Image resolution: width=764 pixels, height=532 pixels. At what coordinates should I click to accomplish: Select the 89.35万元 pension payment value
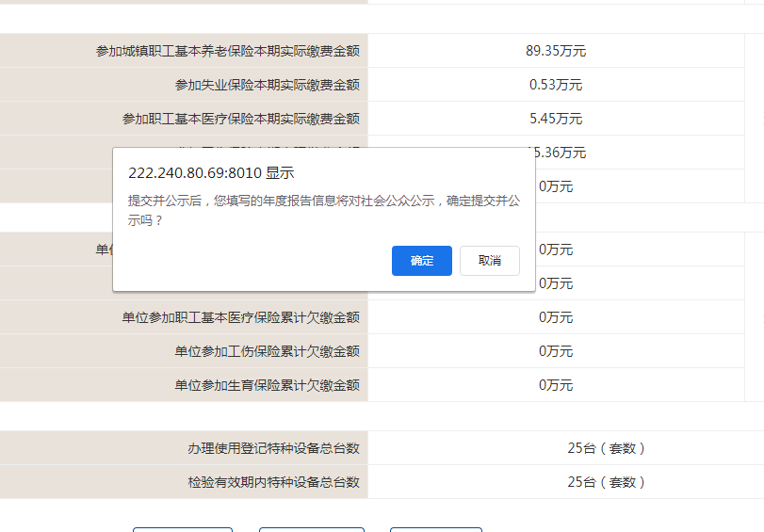point(556,51)
